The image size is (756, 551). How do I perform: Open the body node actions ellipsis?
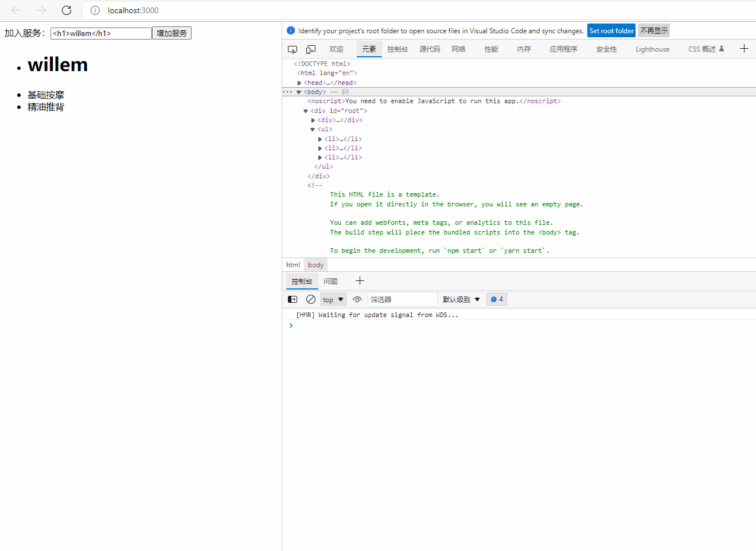[287, 92]
